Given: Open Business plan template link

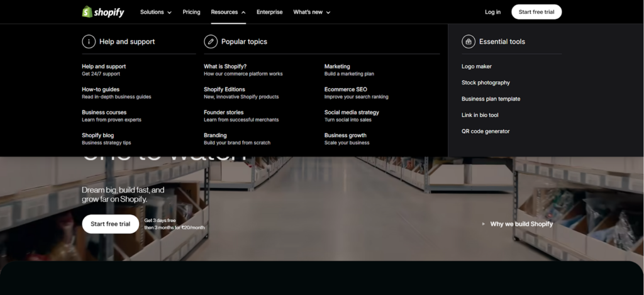Looking at the screenshot, I should pos(491,99).
